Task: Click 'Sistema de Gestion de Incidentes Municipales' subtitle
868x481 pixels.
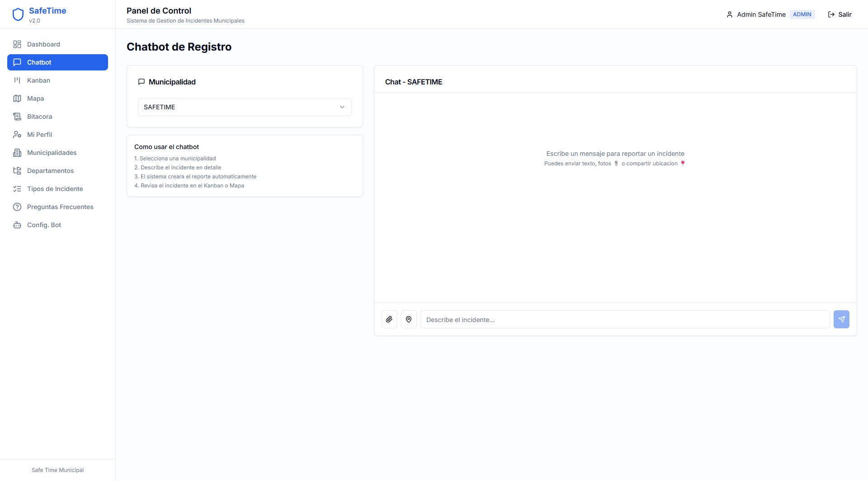Action: (185, 21)
